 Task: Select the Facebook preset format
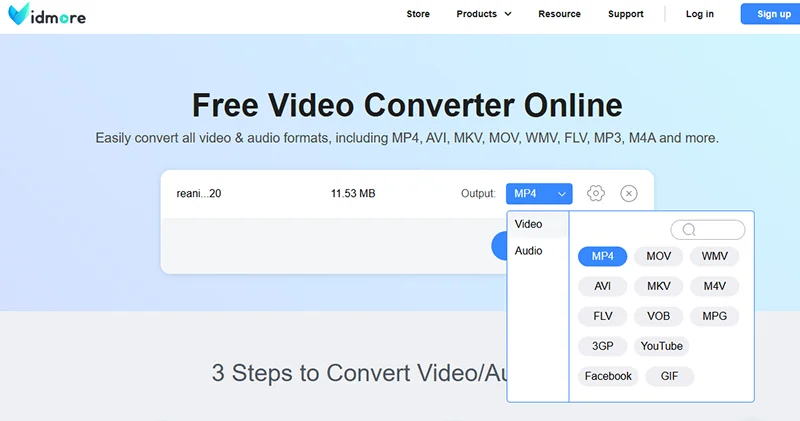click(x=608, y=376)
